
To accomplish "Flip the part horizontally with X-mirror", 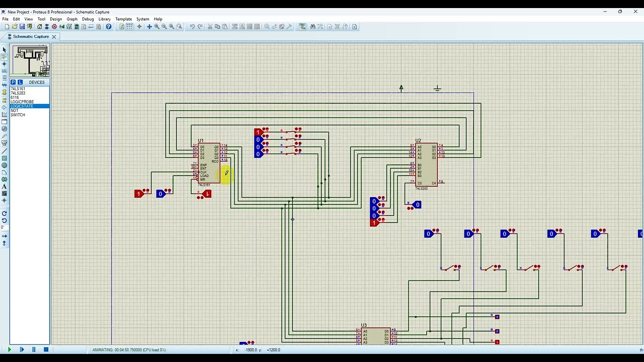I will coord(5,236).
